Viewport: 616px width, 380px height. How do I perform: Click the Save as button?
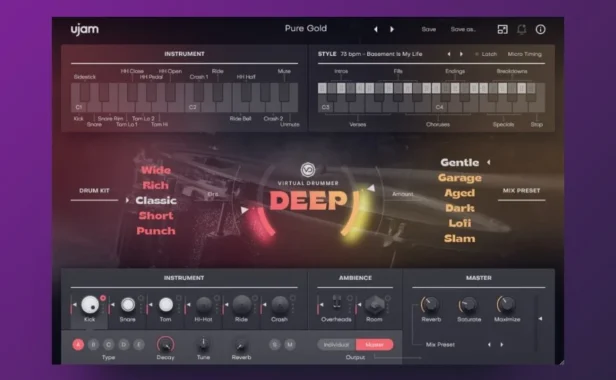click(463, 29)
